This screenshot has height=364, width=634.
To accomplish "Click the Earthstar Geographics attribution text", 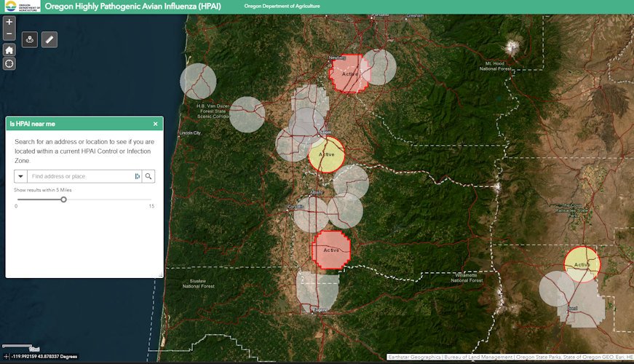I will click(x=415, y=357).
